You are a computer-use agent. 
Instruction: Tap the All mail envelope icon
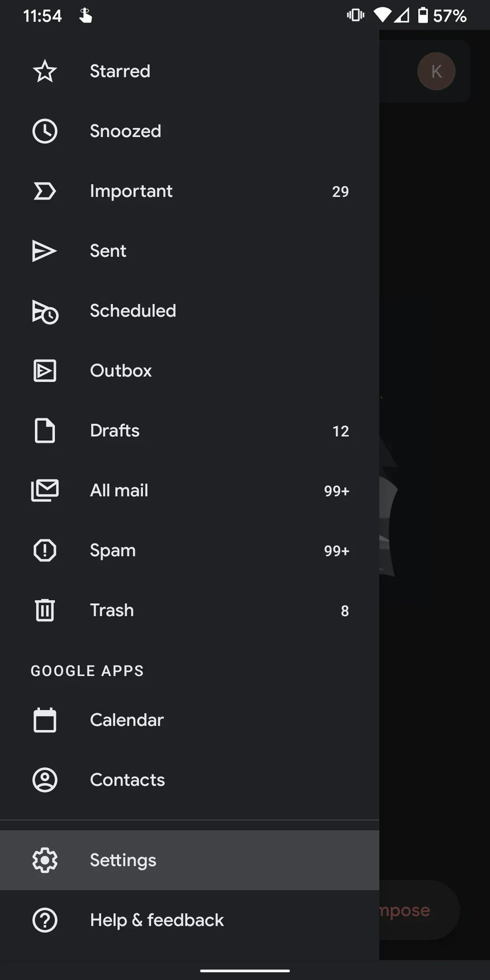(x=44, y=490)
